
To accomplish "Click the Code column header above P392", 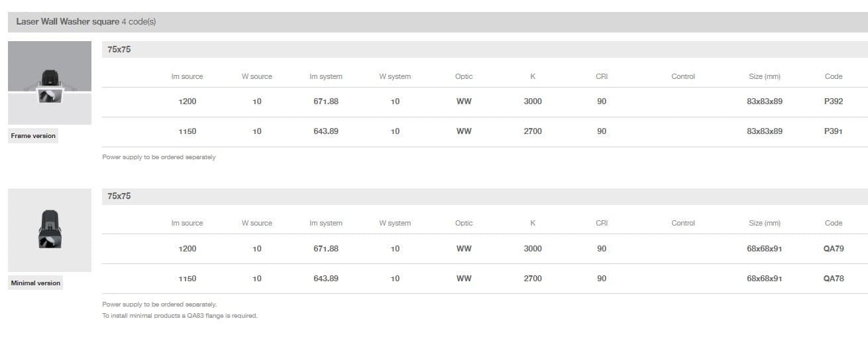I will [834, 76].
